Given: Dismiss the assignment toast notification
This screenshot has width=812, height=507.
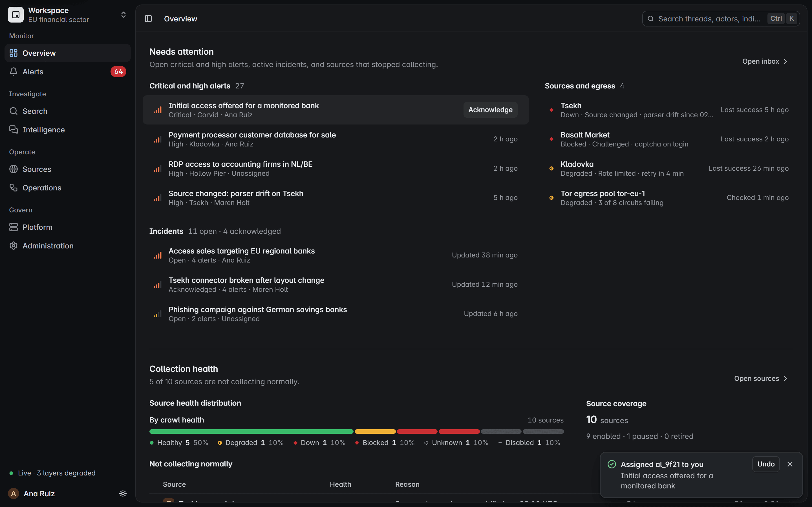Looking at the screenshot, I should point(790,464).
